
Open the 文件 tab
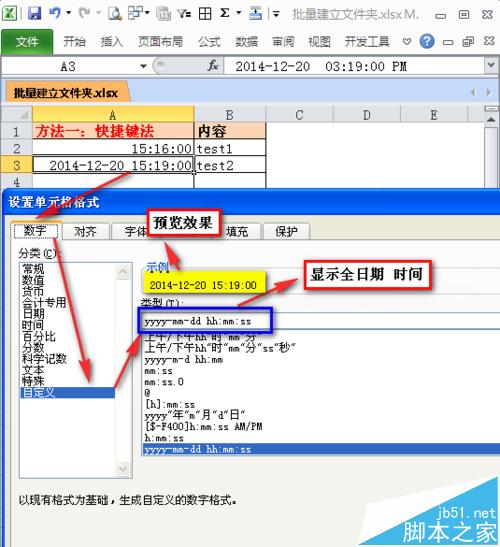(27, 42)
